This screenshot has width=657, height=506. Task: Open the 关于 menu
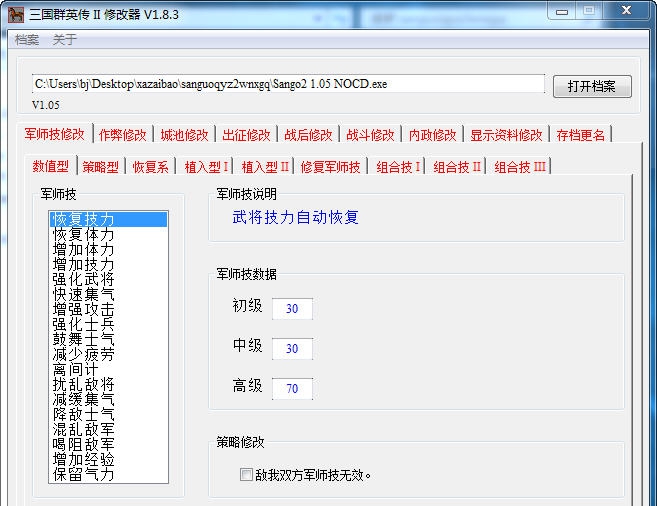click(x=65, y=40)
